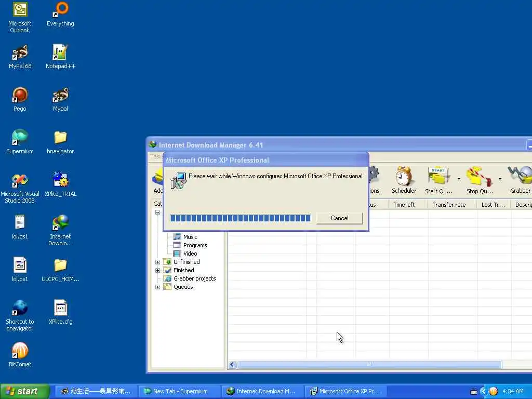Open XPlite_TRIAL desktop icon
Screen dimensions: 532x399
click(x=60, y=184)
